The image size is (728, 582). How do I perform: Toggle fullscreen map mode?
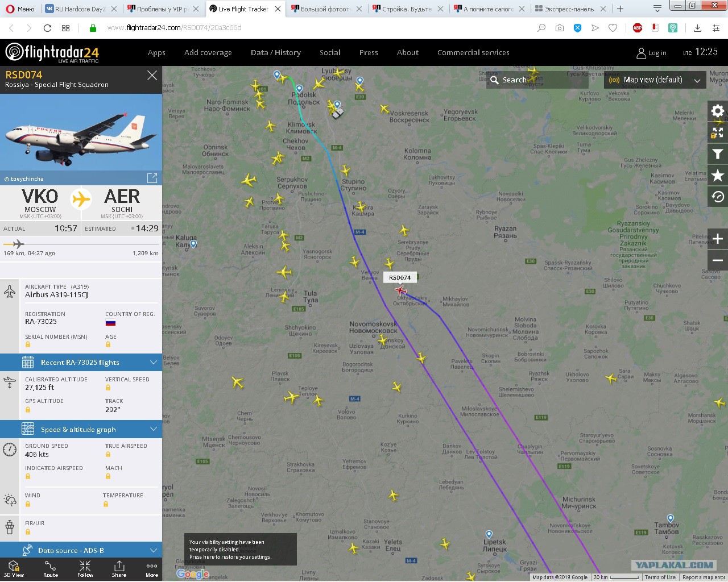[718, 132]
